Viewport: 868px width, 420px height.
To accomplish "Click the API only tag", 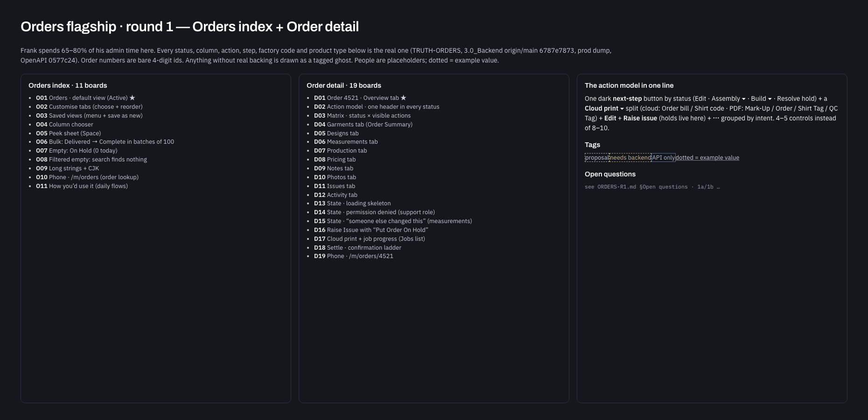I will point(664,158).
